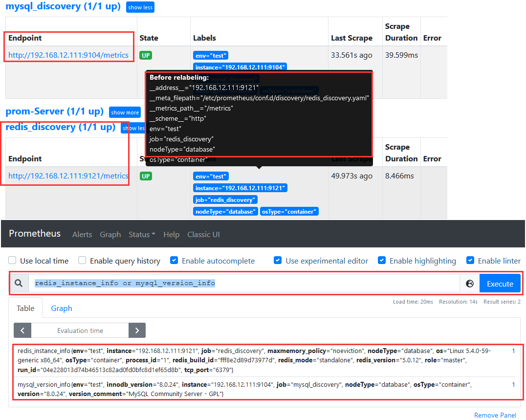
Task: Uncheck Enable linter checkbox
Action: (x=470, y=260)
